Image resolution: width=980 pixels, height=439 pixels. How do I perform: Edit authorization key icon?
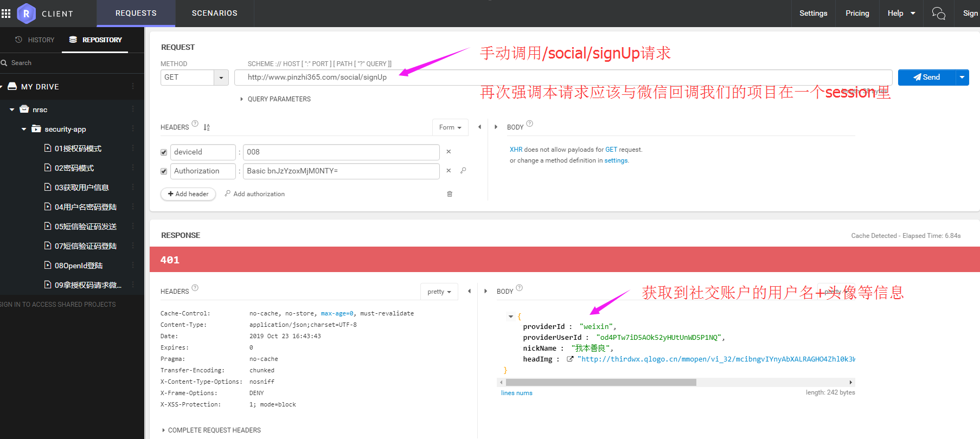click(x=463, y=171)
